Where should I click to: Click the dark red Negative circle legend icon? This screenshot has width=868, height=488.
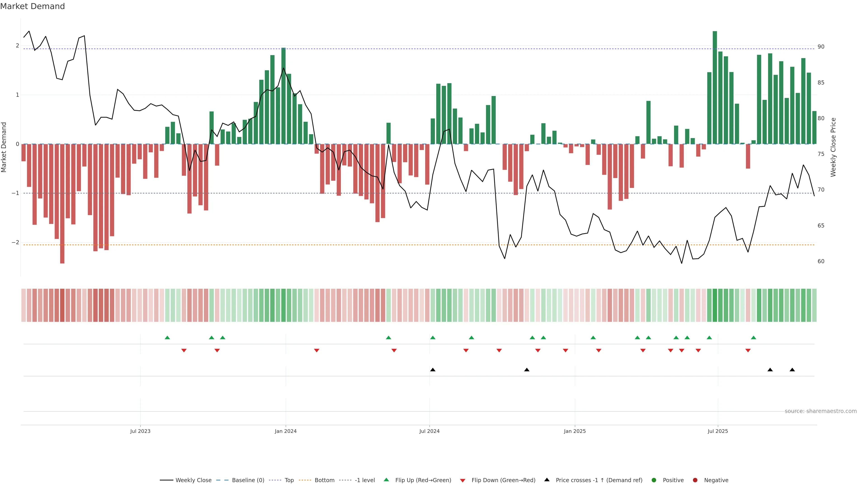click(x=695, y=480)
